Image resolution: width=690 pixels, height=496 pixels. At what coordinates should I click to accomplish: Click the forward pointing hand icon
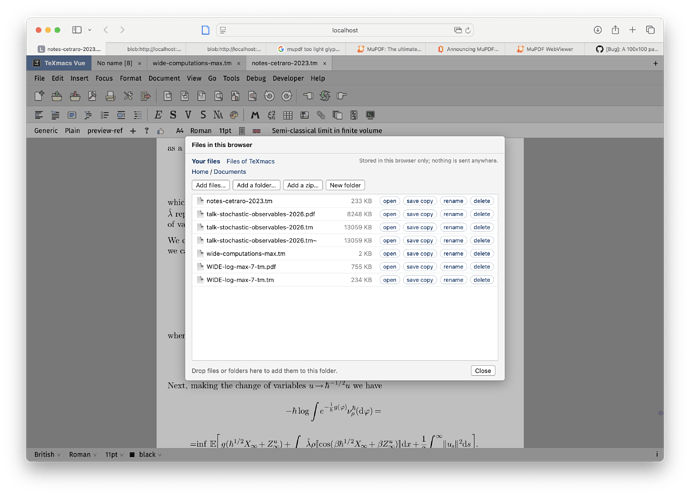click(x=342, y=96)
